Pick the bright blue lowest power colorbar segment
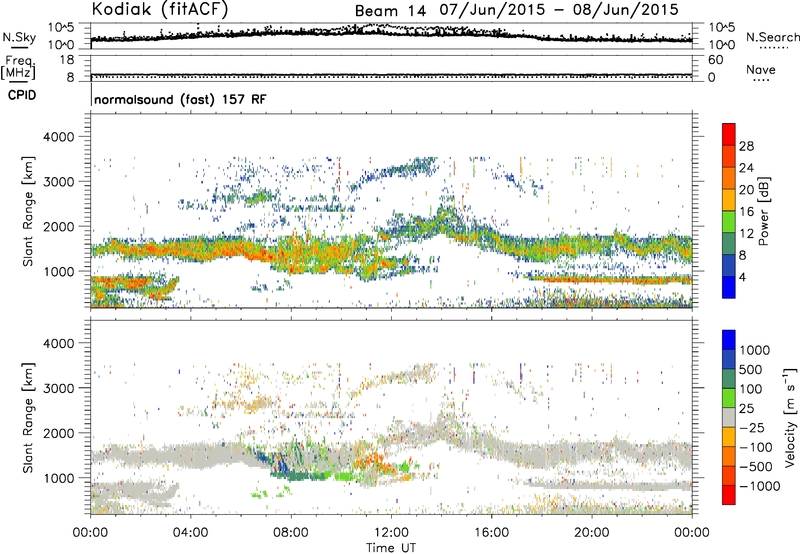The height and width of the screenshot is (554, 800). click(x=729, y=287)
